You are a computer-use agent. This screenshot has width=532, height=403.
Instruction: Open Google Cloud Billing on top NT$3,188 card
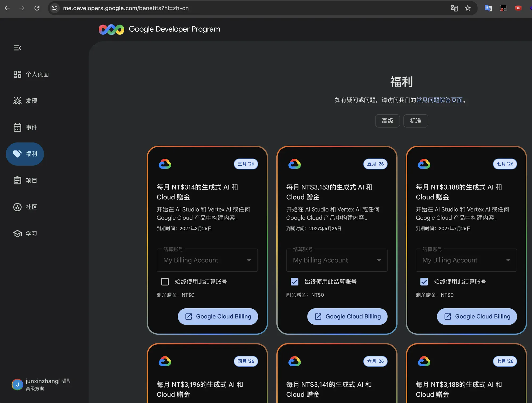pyautogui.click(x=477, y=317)
